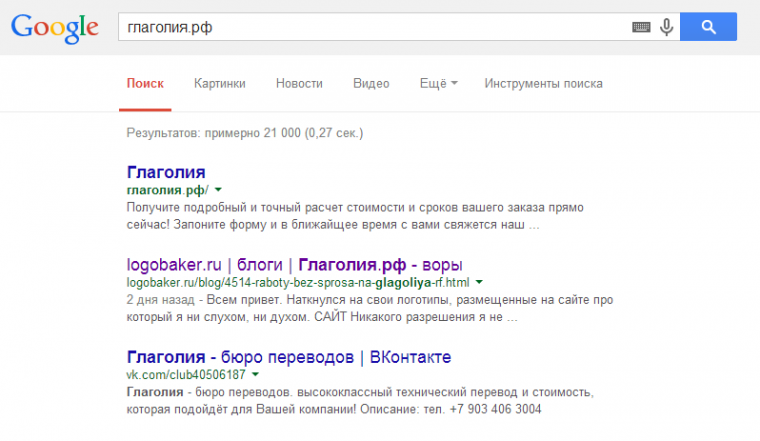Select the Поиск tab
Viewport: 760px width, 441px height.
coord(145,84)
